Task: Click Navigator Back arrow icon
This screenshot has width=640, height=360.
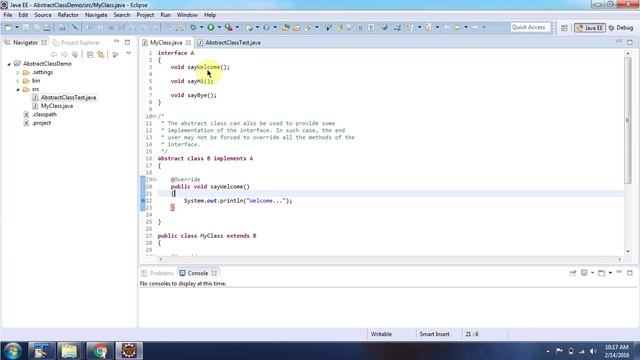Action: point(53,54)
